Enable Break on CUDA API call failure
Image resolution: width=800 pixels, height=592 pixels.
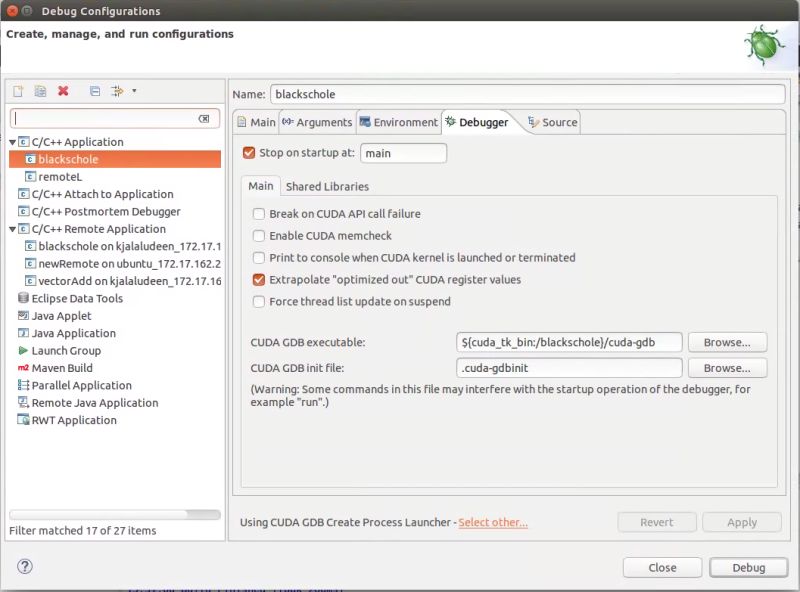point(258,213)
